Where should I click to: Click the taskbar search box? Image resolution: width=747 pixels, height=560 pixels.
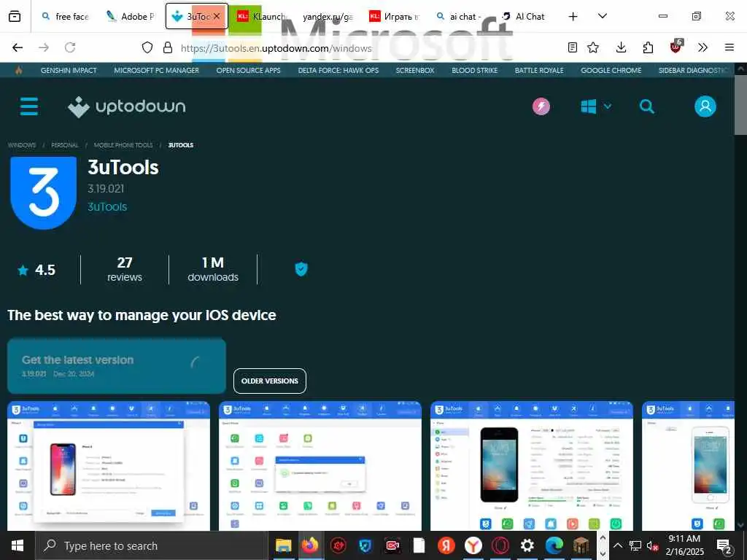point(152,545)
